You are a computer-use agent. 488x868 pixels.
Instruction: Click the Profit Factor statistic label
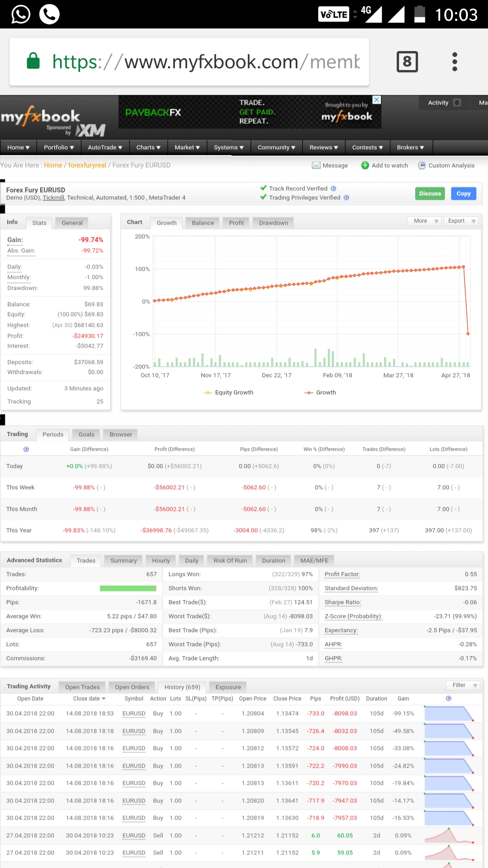[x=343, y=574]
